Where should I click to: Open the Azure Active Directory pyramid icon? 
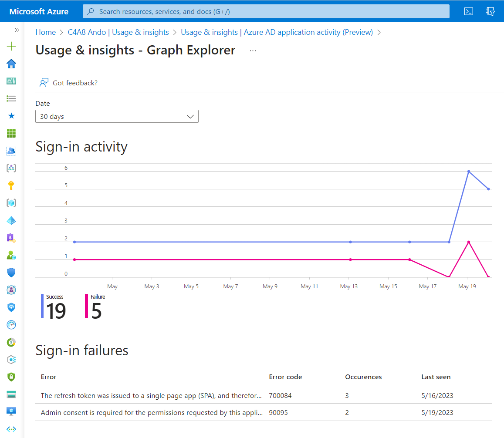click(11, 220)
